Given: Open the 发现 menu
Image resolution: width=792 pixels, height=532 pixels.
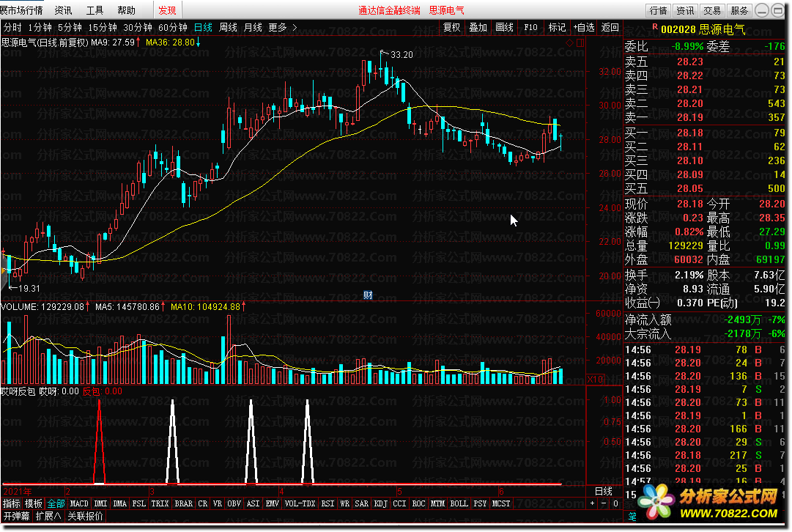Looking at the screenshot, I should 167,10.
